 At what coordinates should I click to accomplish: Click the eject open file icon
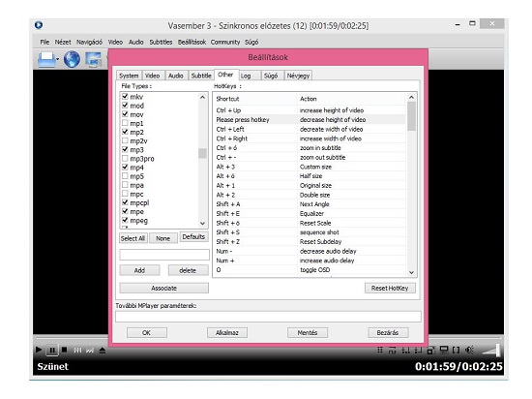tap(103, 351)
